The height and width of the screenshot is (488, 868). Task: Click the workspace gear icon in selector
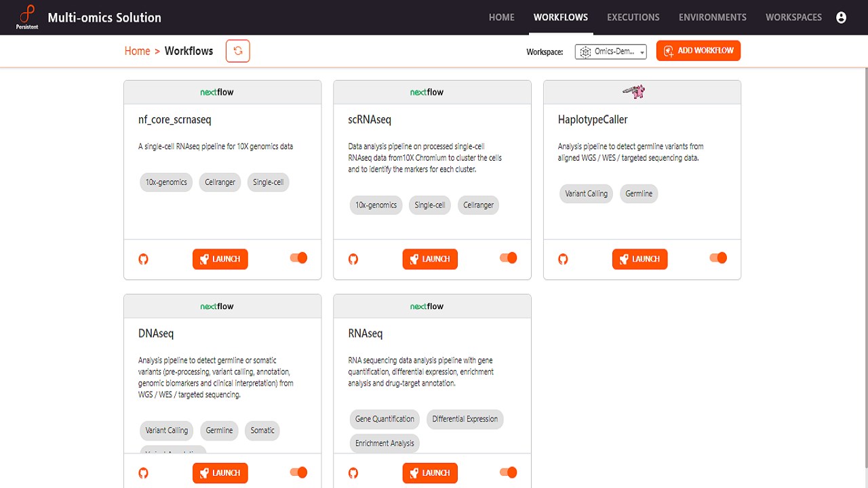click(585, 52)
